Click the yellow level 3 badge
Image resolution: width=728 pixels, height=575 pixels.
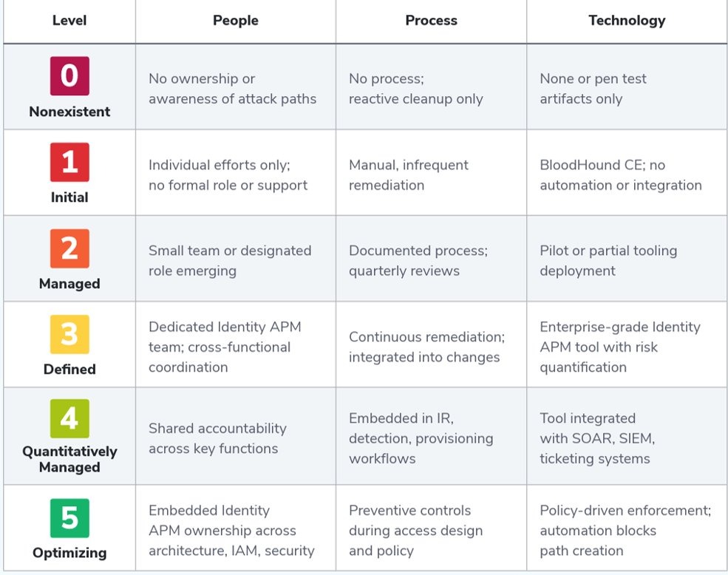pos(69,334)
